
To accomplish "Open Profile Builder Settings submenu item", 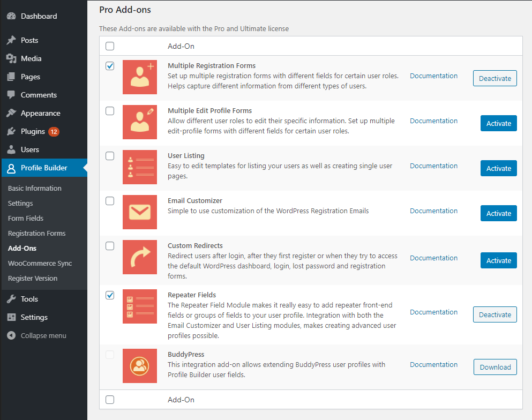I will 20,203.
